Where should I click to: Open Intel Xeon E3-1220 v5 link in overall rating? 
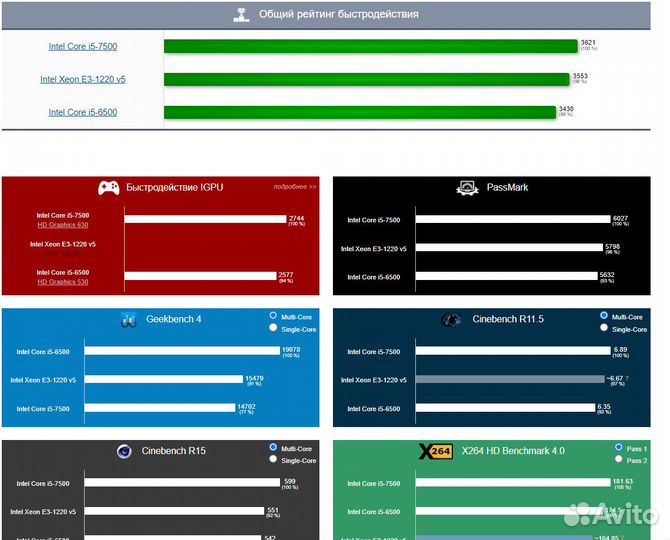coord(82,79)
